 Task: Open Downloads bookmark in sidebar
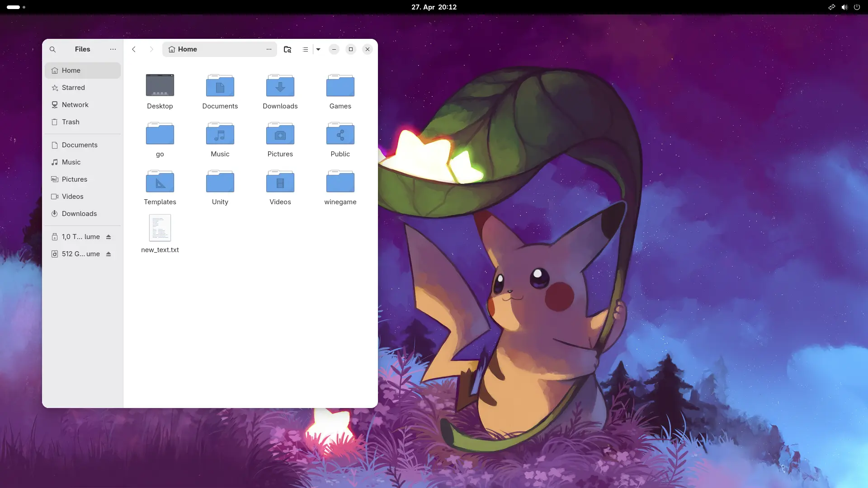click(83, 214)
